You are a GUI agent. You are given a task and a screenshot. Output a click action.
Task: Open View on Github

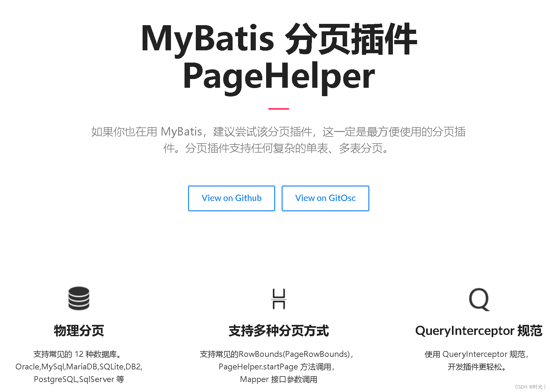(231, 198)
